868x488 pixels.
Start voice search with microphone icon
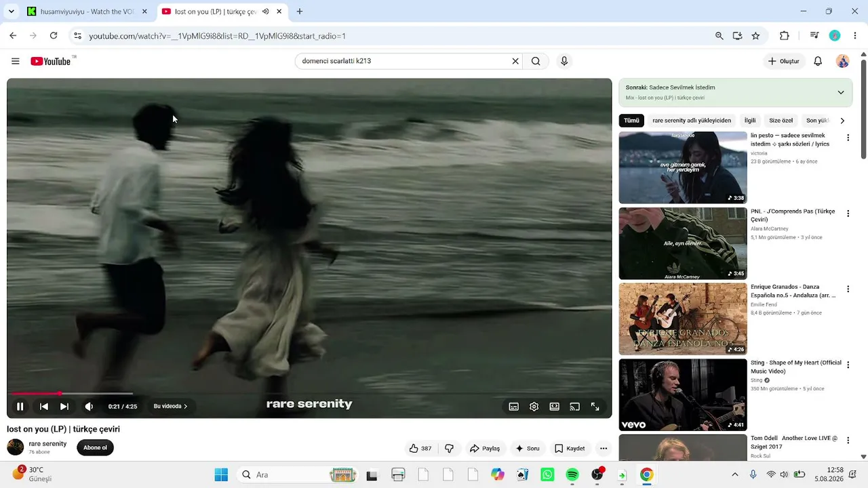564,61
